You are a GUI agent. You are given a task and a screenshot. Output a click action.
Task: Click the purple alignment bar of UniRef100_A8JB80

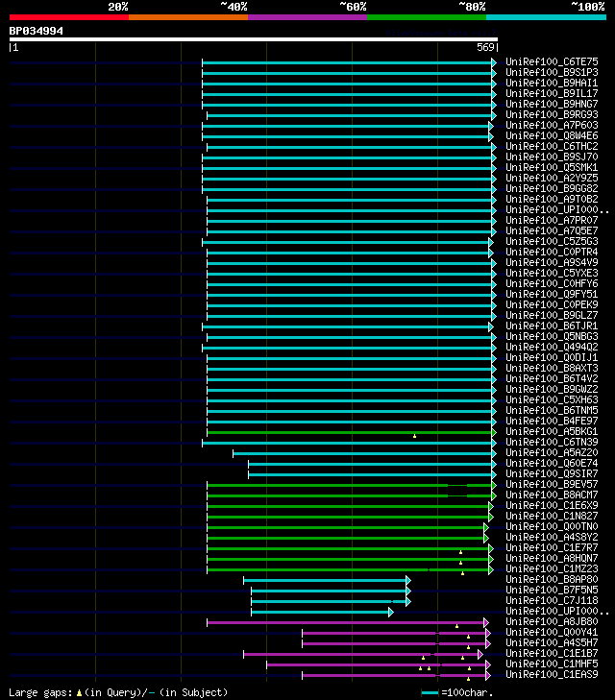(346, 623)
